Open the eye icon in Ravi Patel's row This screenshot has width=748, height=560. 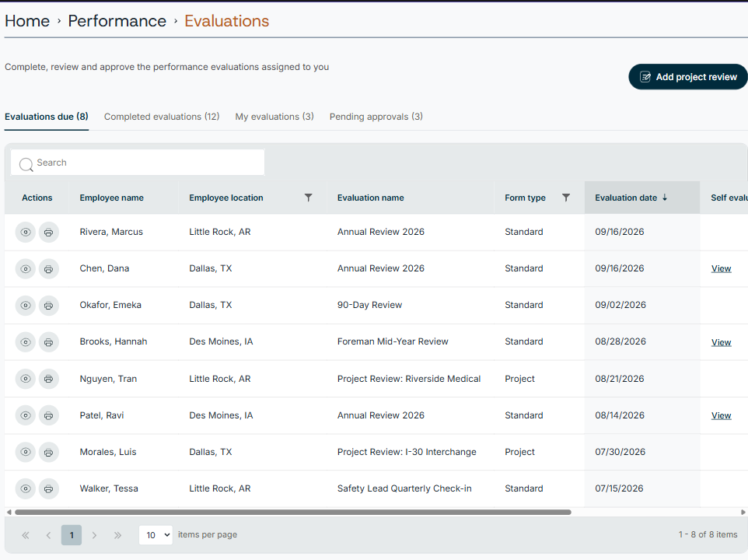click(26, 415)
